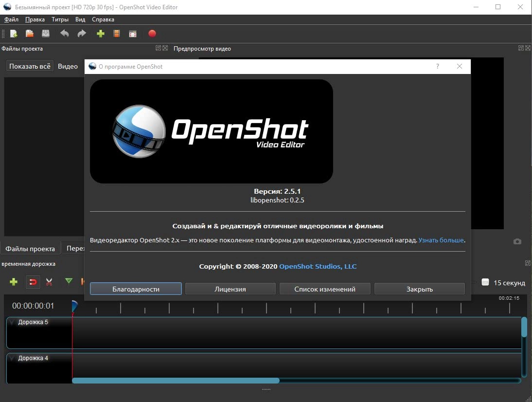532x402 pixels.
Task: Float the timeline panel
Action: [528, 263]
